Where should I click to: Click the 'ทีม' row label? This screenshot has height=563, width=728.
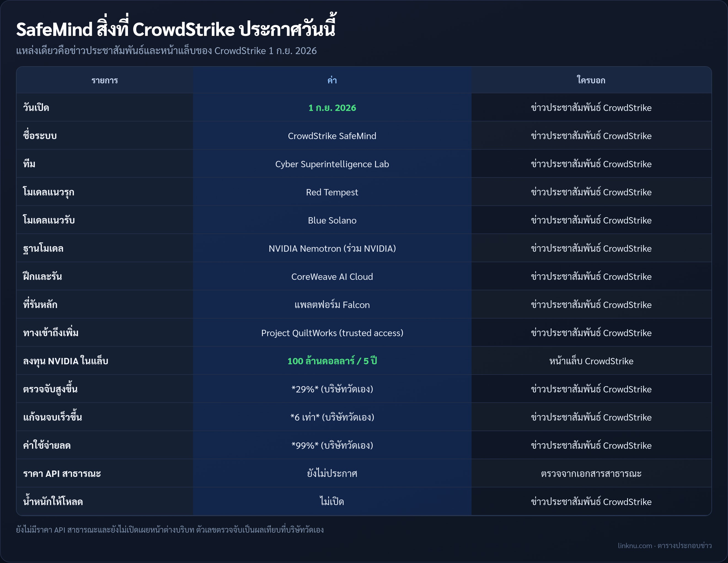coord(29,164)
